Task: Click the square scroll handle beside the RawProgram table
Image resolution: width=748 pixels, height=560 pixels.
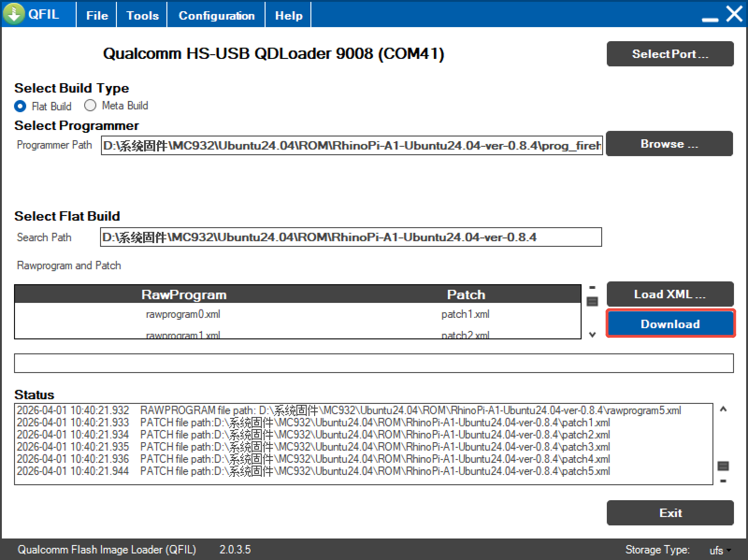Action: click(x=592, y=302)
